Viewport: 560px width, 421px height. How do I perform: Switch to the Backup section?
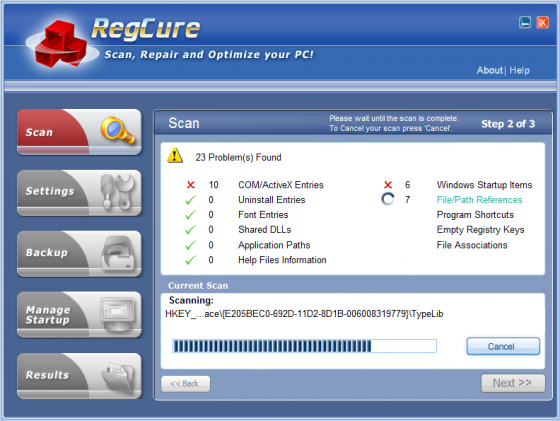(79, 254)
